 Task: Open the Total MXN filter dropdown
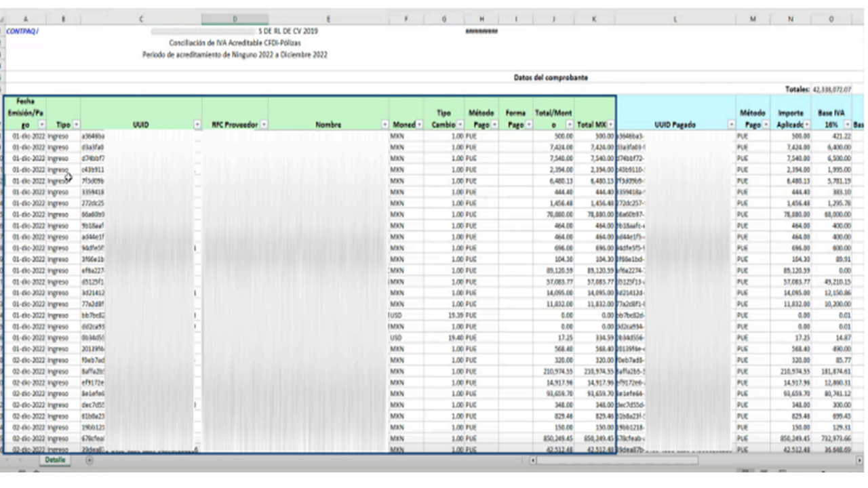point(610,125)
